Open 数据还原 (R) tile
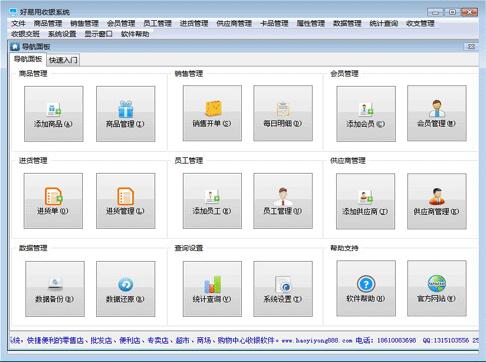 (x=126, y=289)
